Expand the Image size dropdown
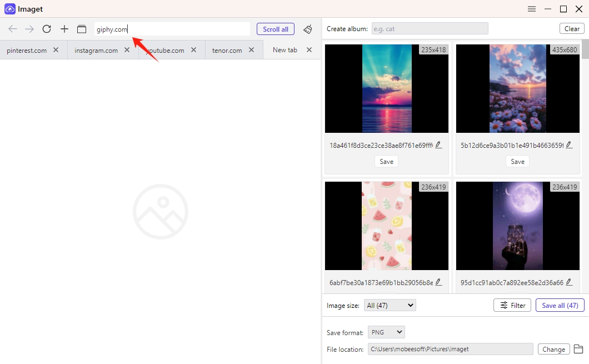The image size is (589, 364). [x=390, y=306]
